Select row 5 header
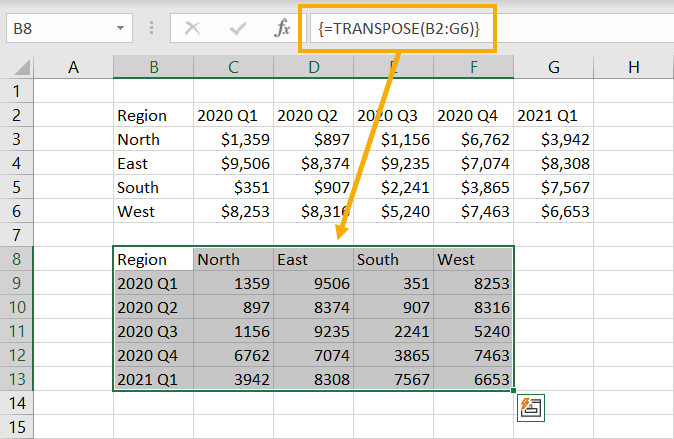 coord(16,187)
